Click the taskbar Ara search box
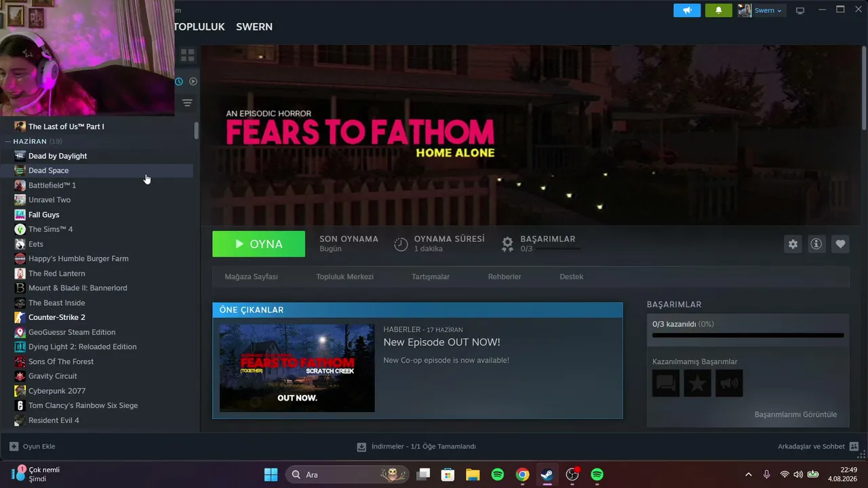The width and height of the screenshot is (868, 488). click(x=347, y=474)
